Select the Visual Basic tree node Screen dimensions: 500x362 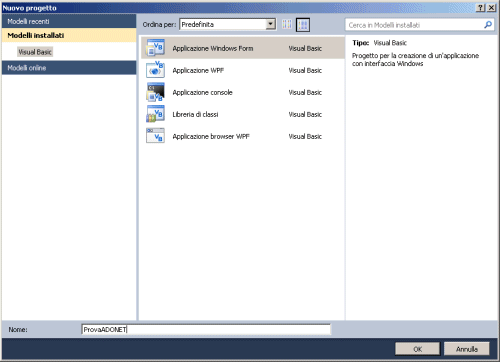35,52
